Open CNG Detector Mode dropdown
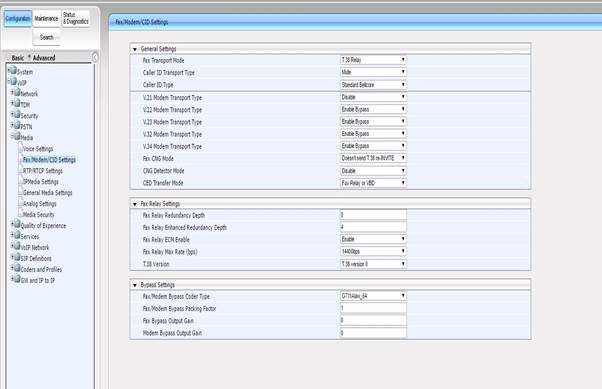 373,171
